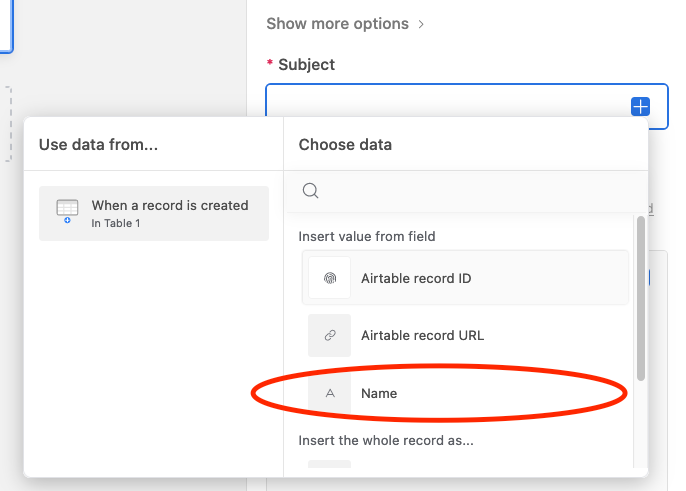Click the magnifier search icon

click(310, 191)
